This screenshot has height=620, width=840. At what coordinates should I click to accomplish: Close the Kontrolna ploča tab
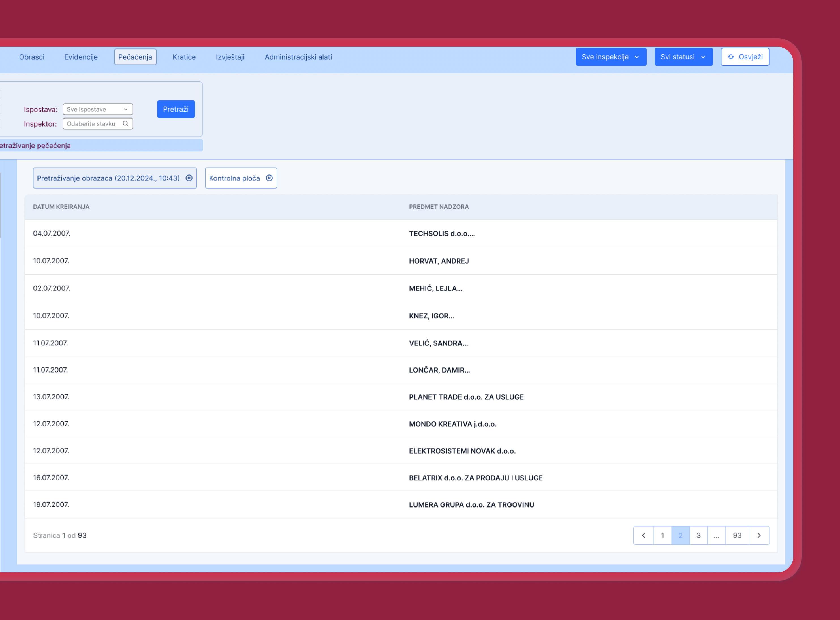click(269, 178)
